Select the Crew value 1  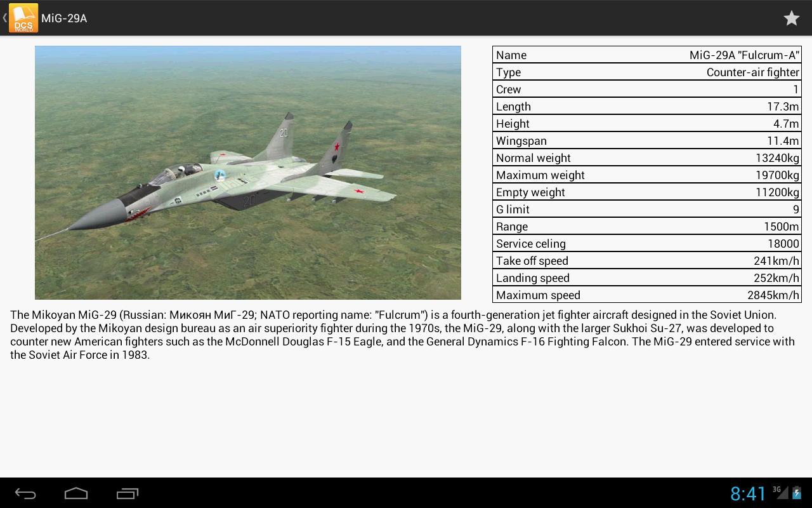[796, 90]
